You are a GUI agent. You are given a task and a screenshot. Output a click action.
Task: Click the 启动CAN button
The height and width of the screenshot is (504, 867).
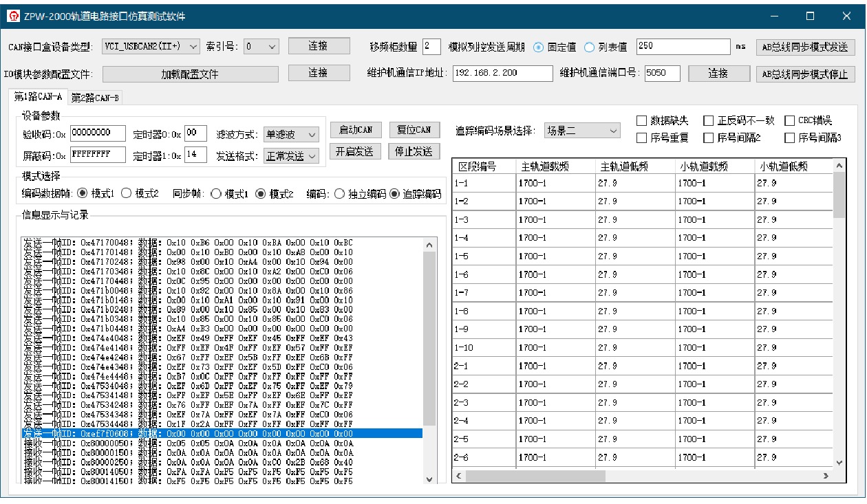click(x=356, y=130)
